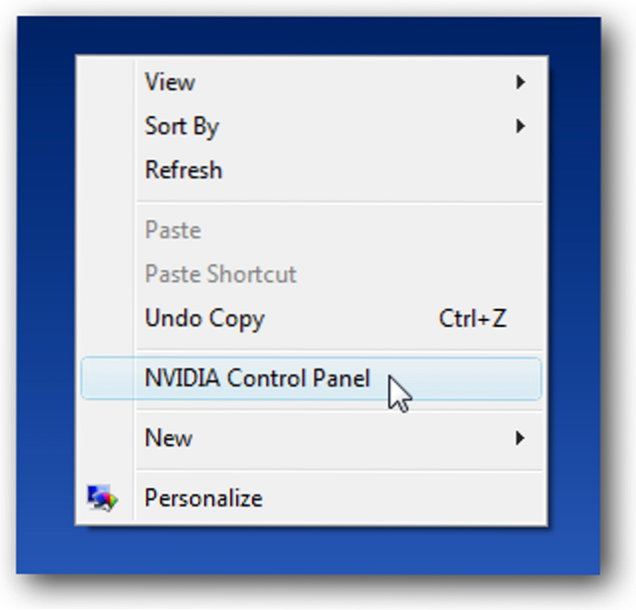
Task: Refresh the desktop from the menu
Action: [x=184, y=170]
